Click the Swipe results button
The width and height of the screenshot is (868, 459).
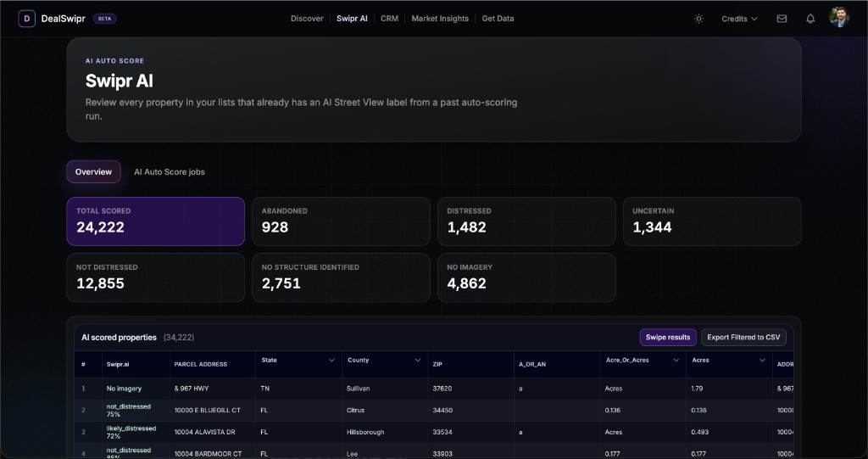pos(668,337)
